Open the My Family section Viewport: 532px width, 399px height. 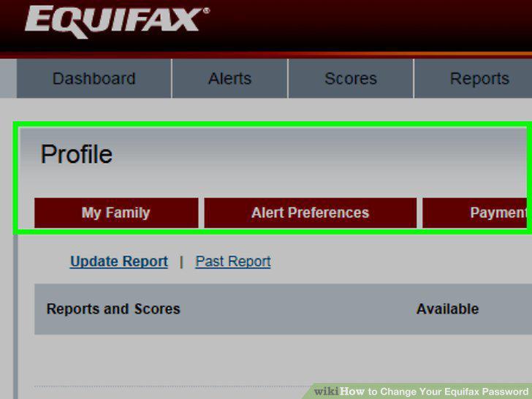[116, 213]
